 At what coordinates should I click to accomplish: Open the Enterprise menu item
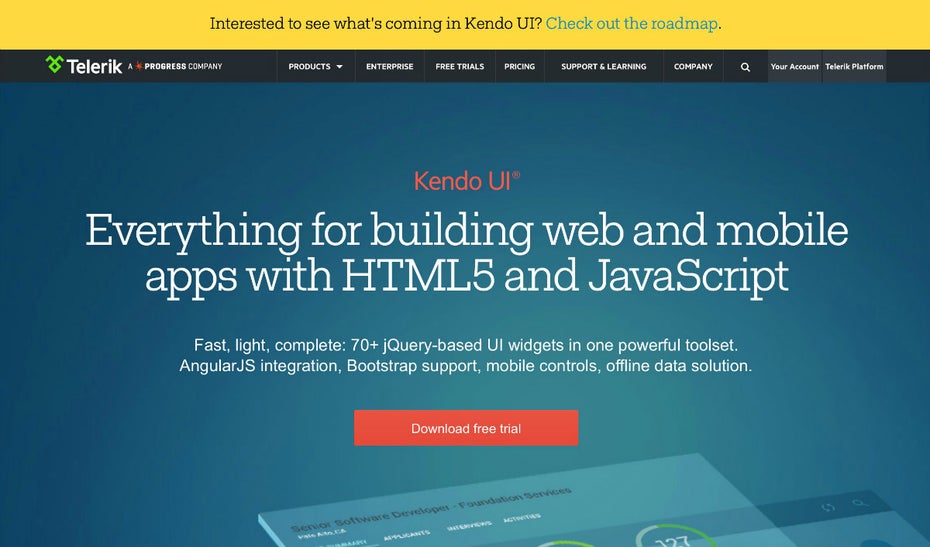pyautogui.click(x=390, y=66)
